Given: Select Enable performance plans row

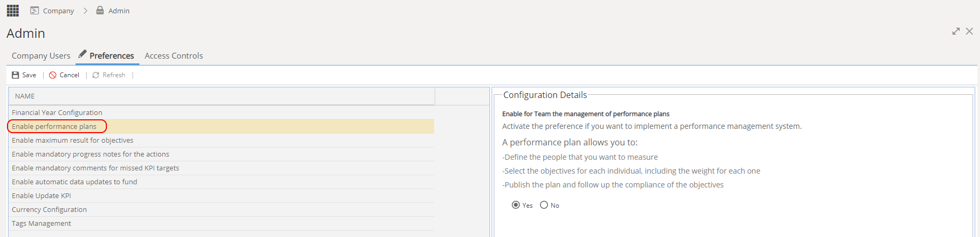Looking at the screenshot, I should [x=221, y=126].
